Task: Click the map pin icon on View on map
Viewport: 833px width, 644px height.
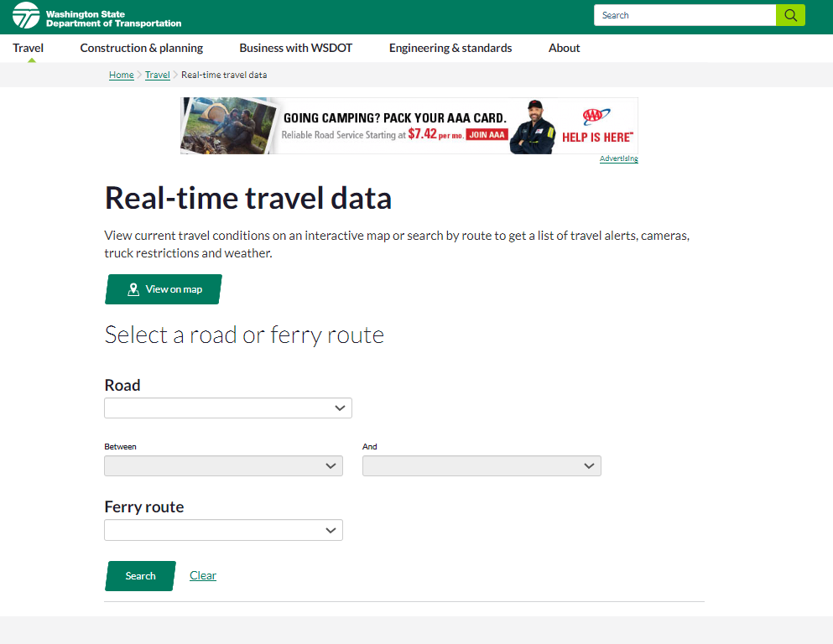Action: click(133, 289)
